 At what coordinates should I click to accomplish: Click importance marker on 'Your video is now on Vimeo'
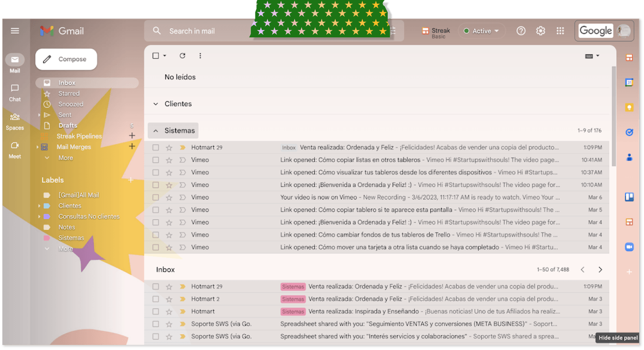(x=182, y=197)
